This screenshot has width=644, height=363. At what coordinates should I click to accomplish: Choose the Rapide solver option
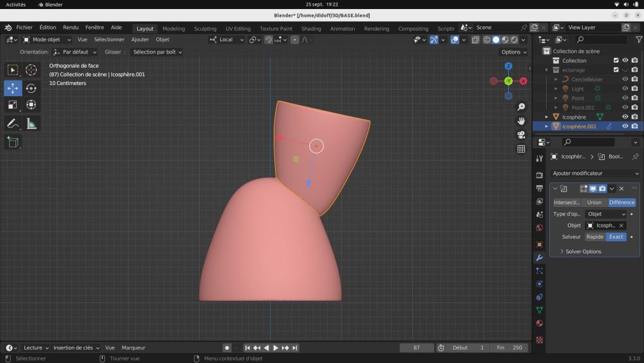click(x=594, y=237)
